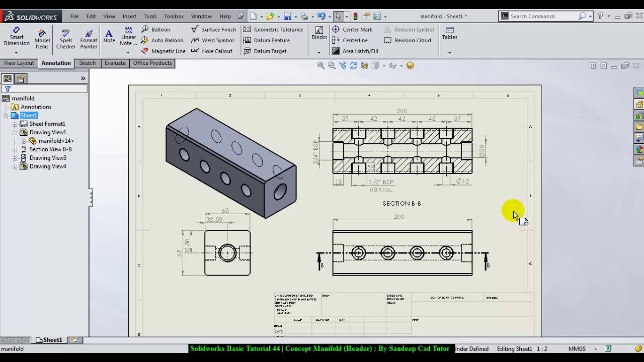
Task: Insert a Datum Feature symbol
Action: click(267, 40)
